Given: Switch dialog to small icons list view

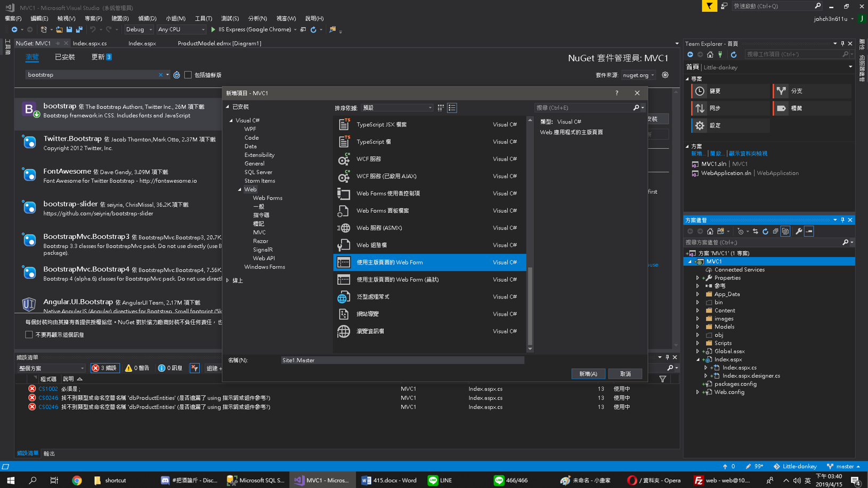Looking at the screenshot, I should (452, 108).
